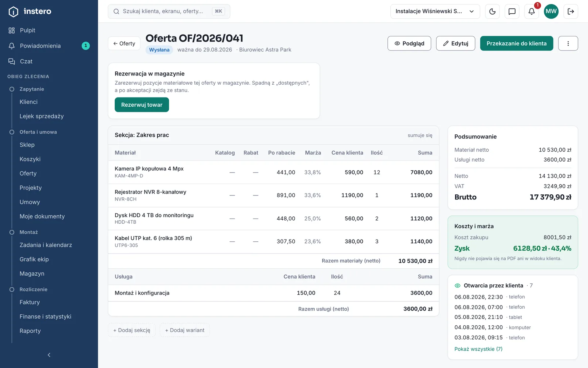Image resolution: width=588 pixels, height=368 pixels.
Task: Click the instero logo icon
Action: [x=13, y=12]
